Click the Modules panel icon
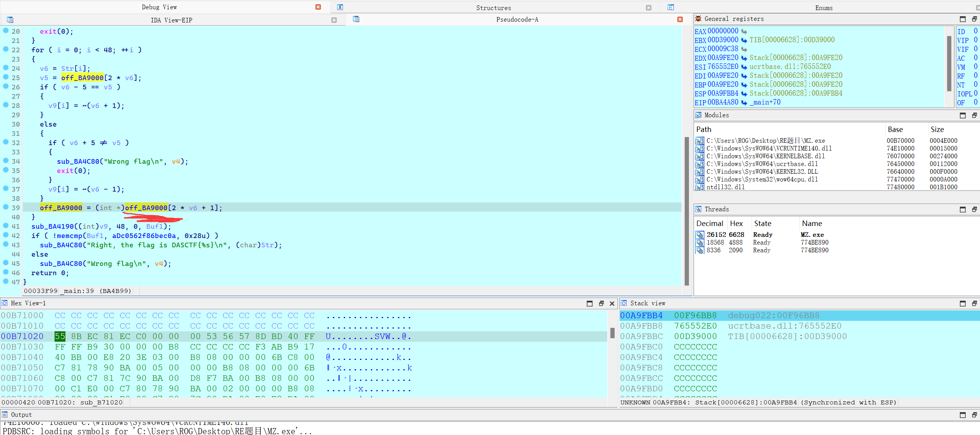This screenshot has width=980, height=435. [698, 115]
